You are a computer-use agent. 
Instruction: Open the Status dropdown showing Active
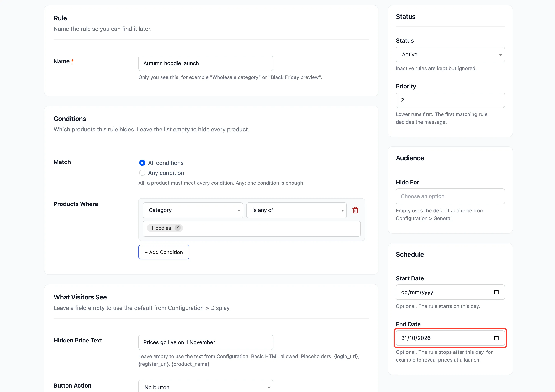[x=450, y=54]
